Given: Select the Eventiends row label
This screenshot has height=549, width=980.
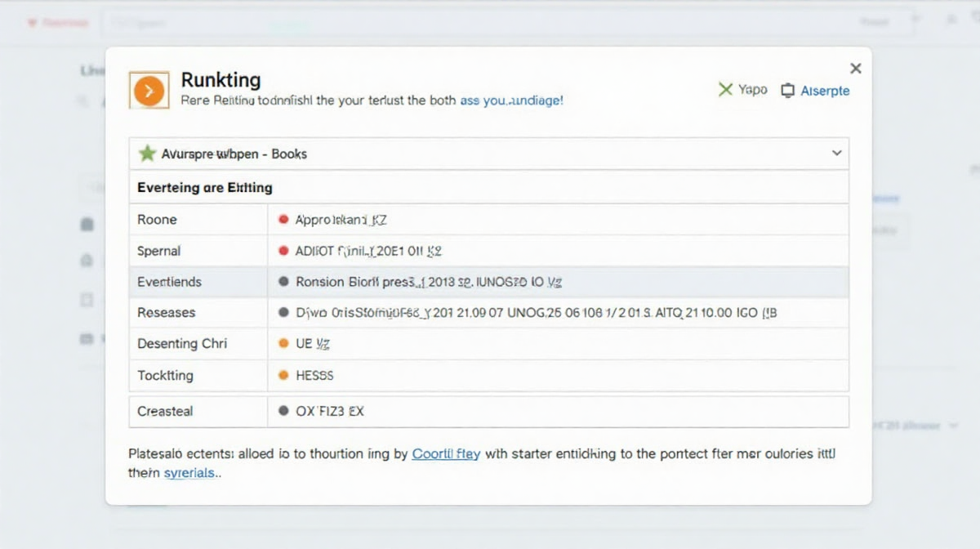Looking at the screenshot, I should pos(169,282).
